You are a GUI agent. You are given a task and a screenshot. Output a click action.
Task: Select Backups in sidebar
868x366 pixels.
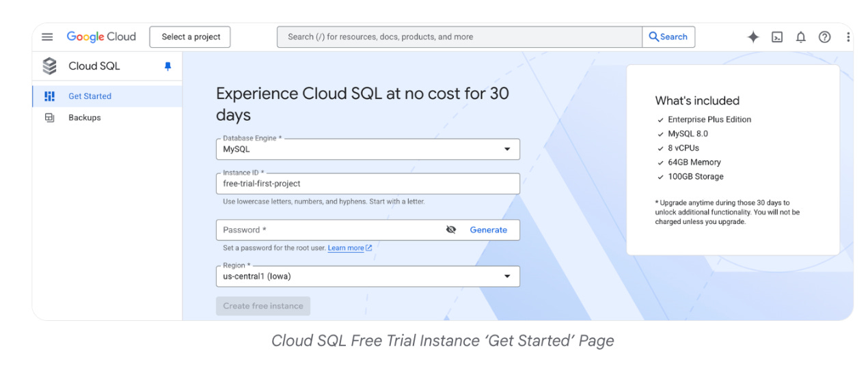tap(107, 117)
